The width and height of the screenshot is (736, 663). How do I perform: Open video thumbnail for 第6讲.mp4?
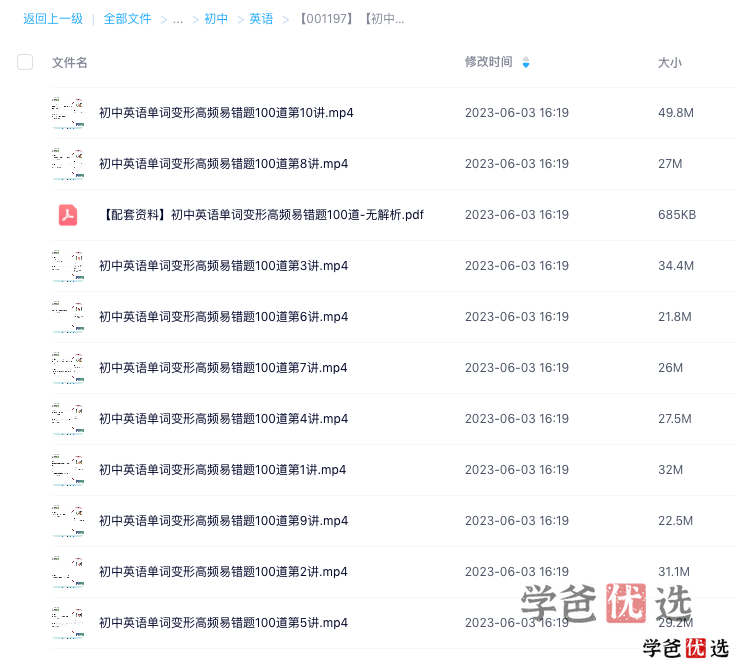tap(68, 317)
